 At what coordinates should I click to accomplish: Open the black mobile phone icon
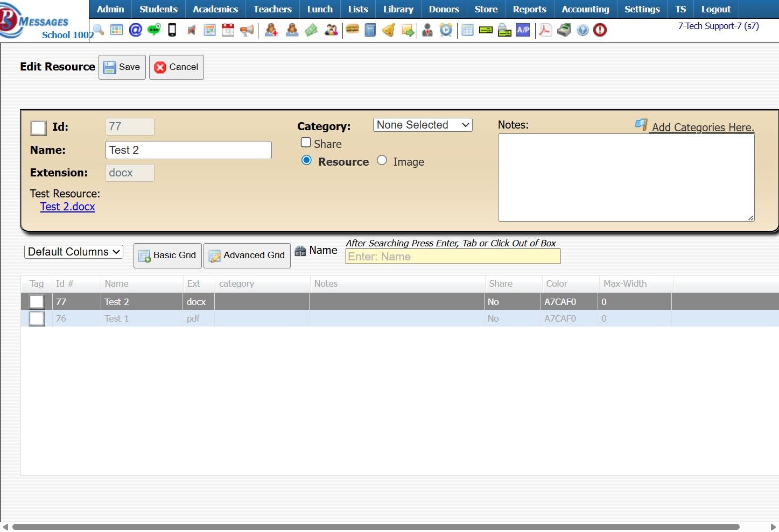172,30
